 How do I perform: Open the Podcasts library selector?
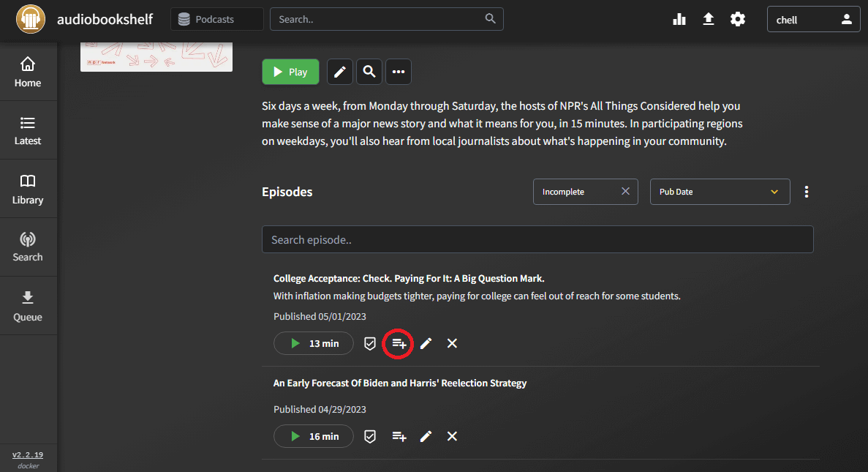pyautogui.click(x=216, y=19)
